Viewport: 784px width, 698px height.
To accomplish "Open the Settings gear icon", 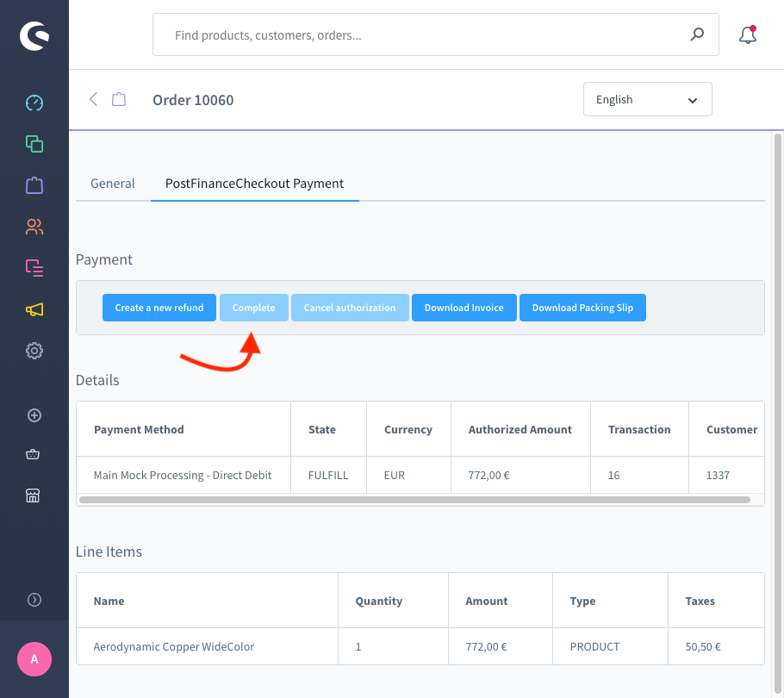I will click(x=34, y=351).
